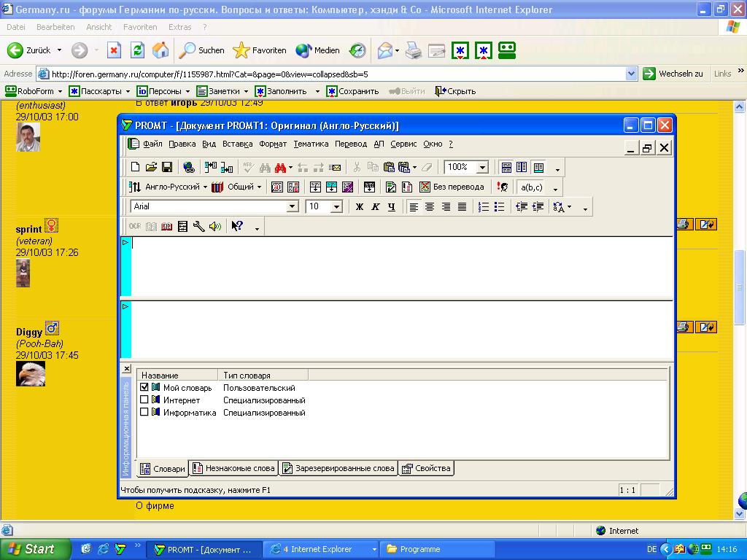This screenshot has height=560, width=747.
Task: Open the Общий topic dropdown
Action: [x=259, y=187]
